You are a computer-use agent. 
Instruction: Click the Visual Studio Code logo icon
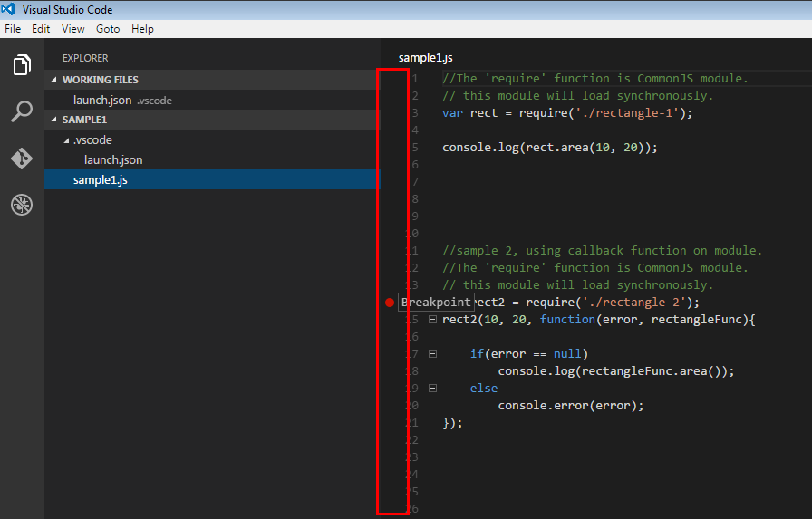[8, 9]
